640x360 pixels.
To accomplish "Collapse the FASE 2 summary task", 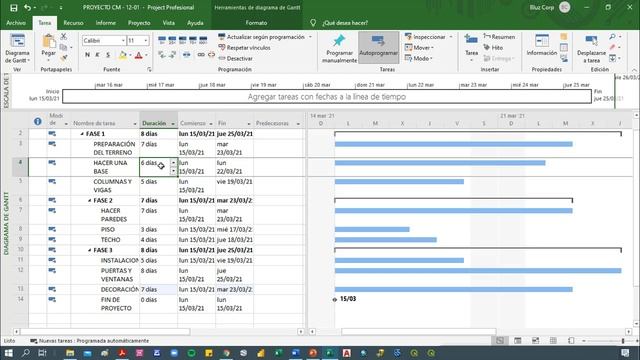I will [x=89, y=200].
